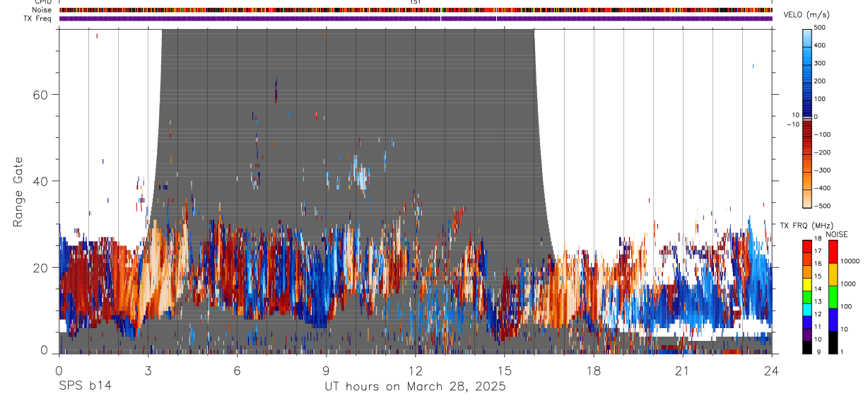Click the 1000 label on NOISE legend

847,284
